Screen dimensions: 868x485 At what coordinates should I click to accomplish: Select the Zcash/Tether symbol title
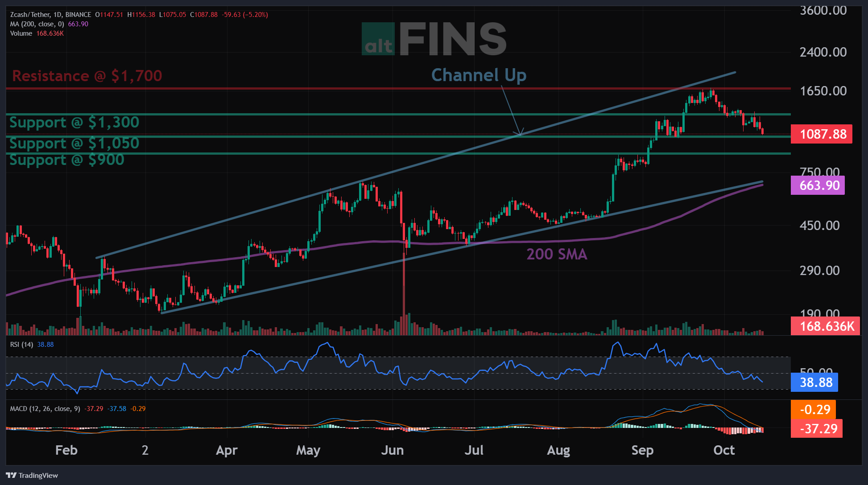coord(29,15)
